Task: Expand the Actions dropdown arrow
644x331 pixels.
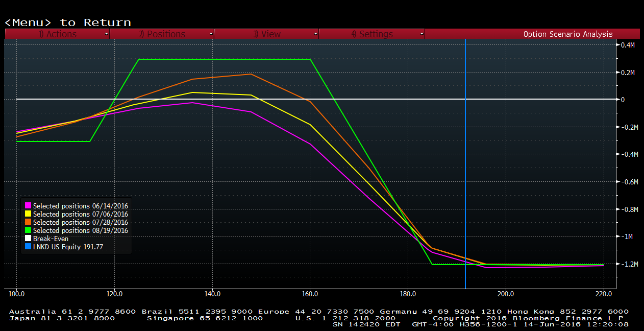Action: (106, 34)
